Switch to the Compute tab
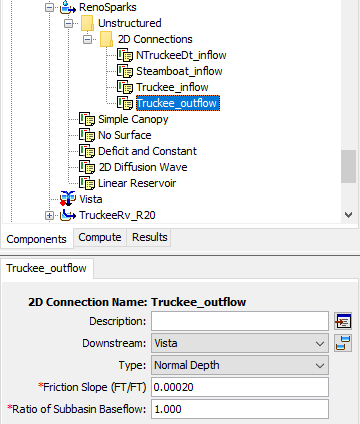Viewport: 360px width, 424px height. (x=100, y=237)
